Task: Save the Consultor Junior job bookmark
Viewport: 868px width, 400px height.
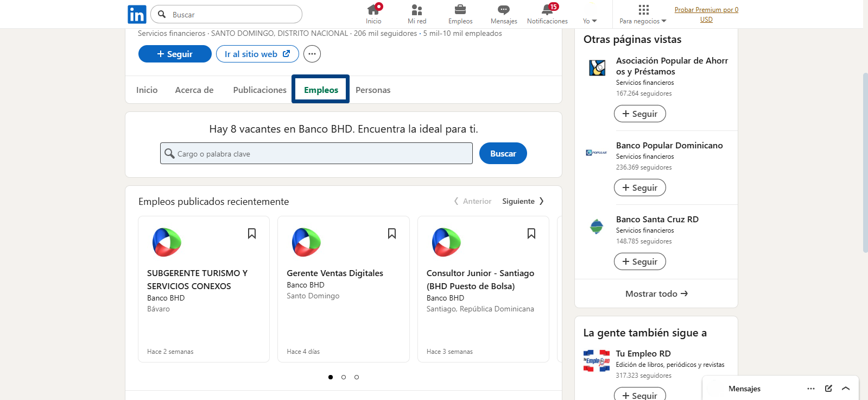Action: [531, 233]
